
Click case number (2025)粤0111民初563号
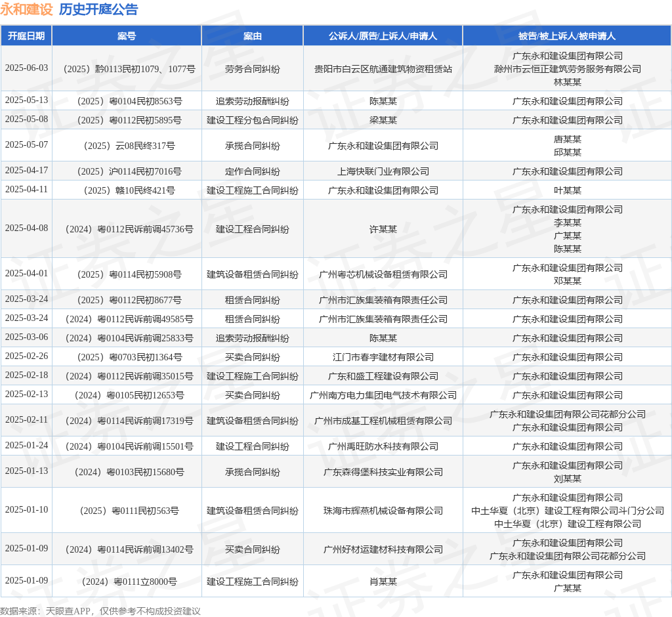129,511
